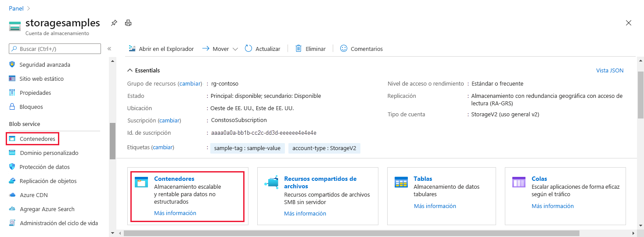The height and width of the screenshot is (237, 644).
Task: Click the file shares tile icon
Action: click(271, 182)
